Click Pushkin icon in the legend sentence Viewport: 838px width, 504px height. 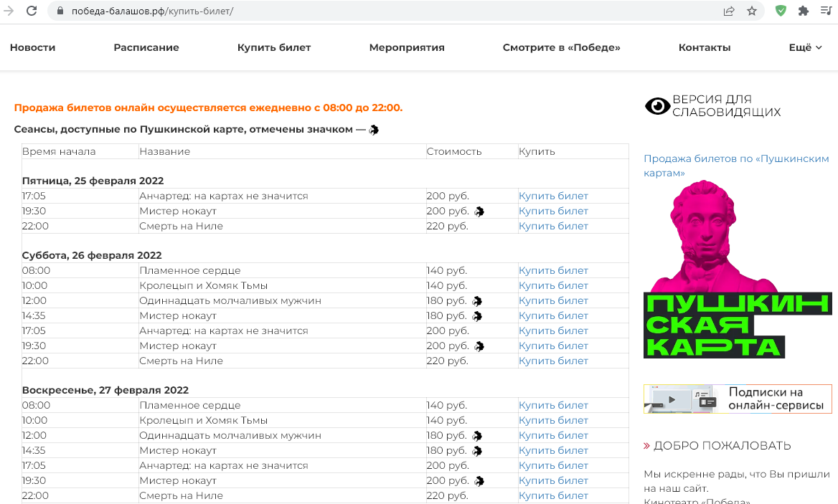click(x=374, y=130)
